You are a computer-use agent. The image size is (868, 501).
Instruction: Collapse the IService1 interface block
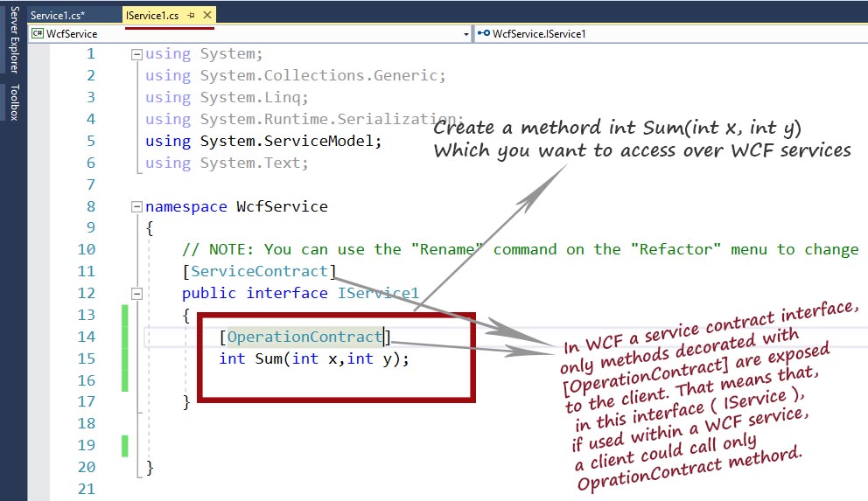[136, 294]
